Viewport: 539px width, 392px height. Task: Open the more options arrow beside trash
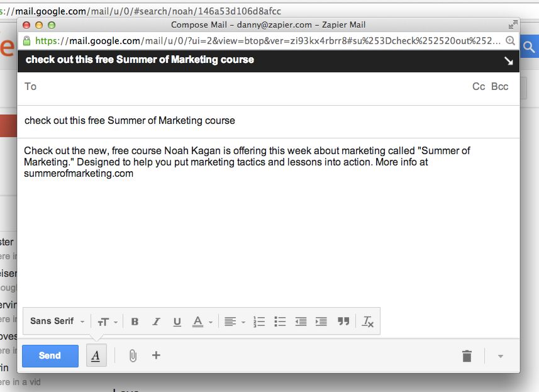point(501,356)
